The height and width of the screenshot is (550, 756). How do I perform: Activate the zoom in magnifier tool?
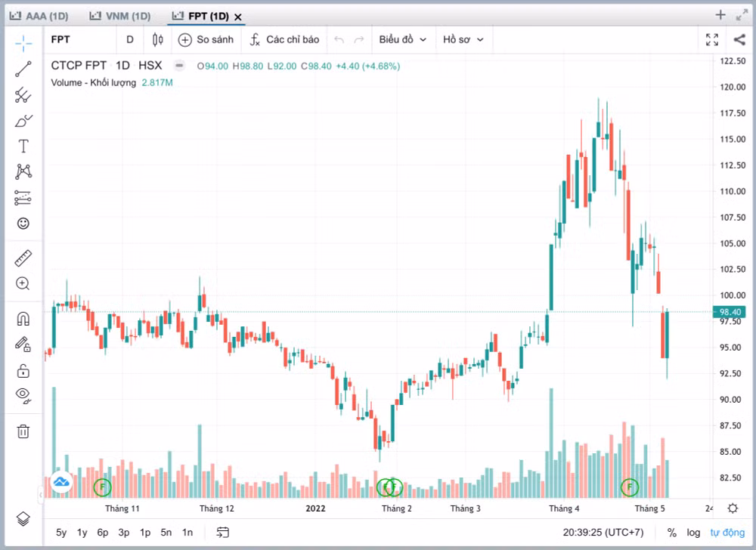[x=23, y=283]
